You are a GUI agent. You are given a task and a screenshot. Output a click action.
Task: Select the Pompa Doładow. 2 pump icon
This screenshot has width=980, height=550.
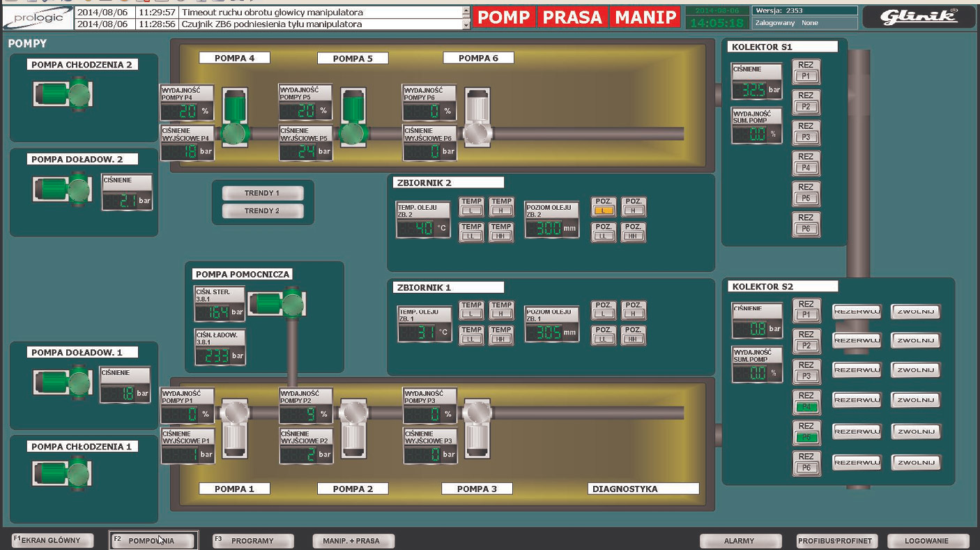coord(63,189)
